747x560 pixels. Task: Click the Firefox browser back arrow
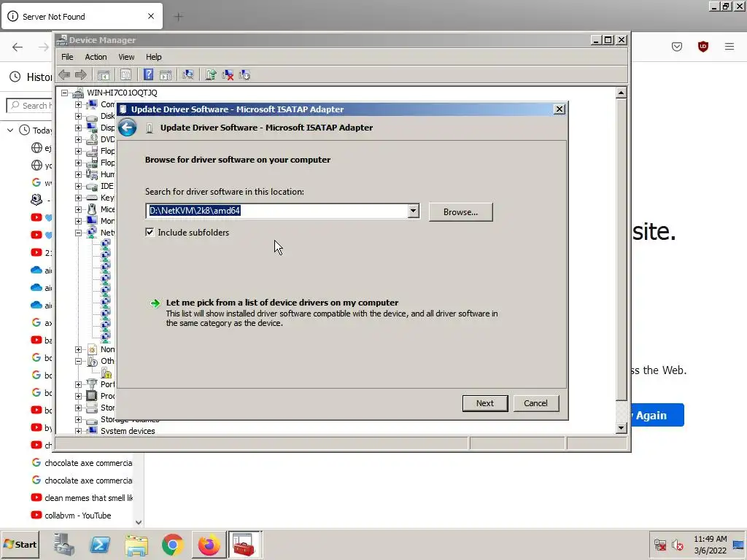(18, 47)
